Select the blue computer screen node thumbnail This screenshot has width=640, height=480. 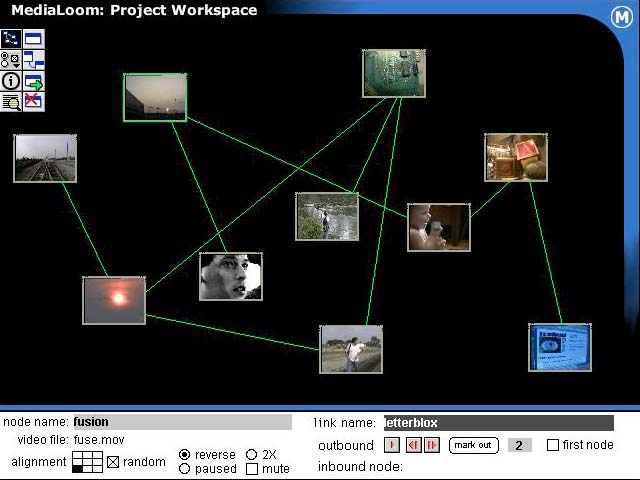[x=560, y=348]
